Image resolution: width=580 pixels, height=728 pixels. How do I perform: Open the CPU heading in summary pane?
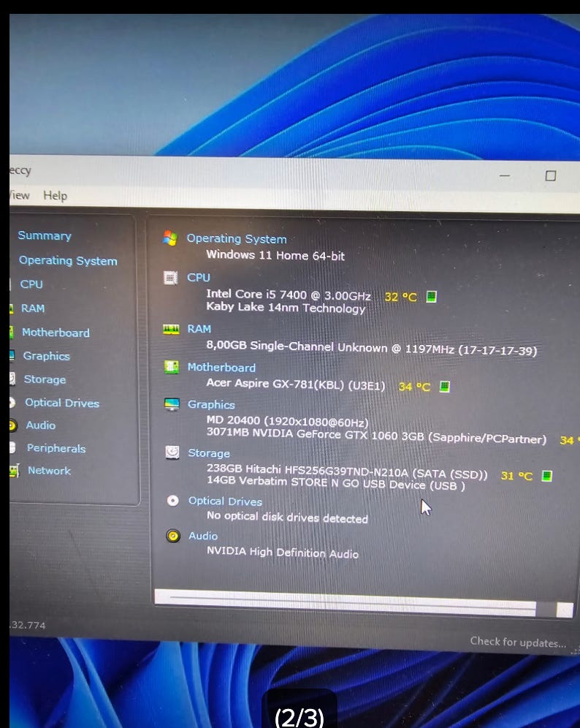pyautogui.click(x=199, y=277)
